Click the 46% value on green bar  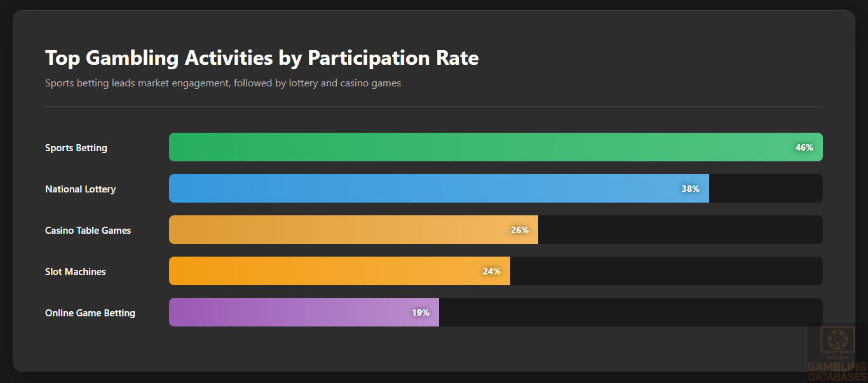click(x=804, y=147)
